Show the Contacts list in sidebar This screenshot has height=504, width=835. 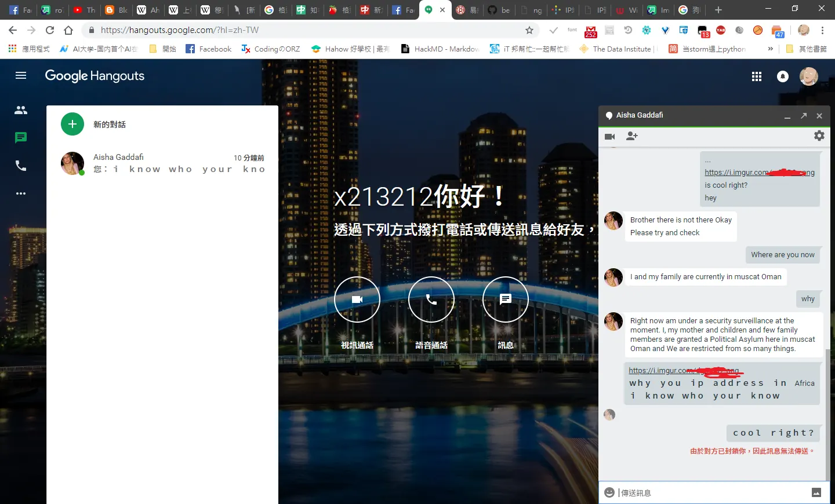click(x=21, y=110)
